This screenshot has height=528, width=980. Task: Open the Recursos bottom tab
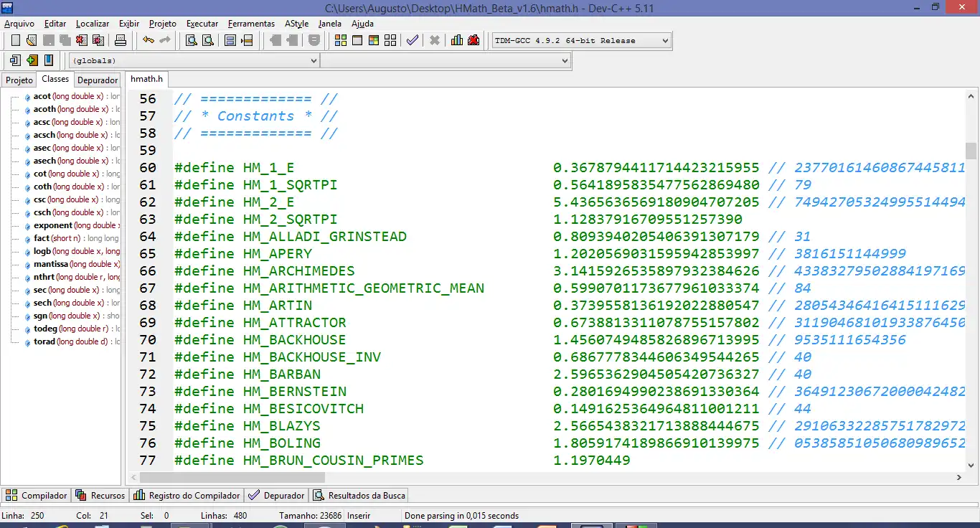(x=100, y=495)
